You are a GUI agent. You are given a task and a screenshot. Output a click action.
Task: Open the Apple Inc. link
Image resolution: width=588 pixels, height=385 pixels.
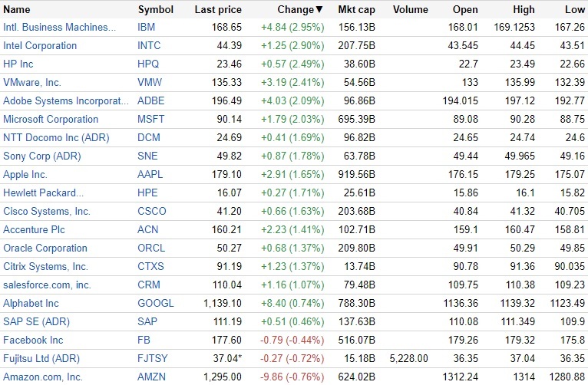(x=25, y=174)
